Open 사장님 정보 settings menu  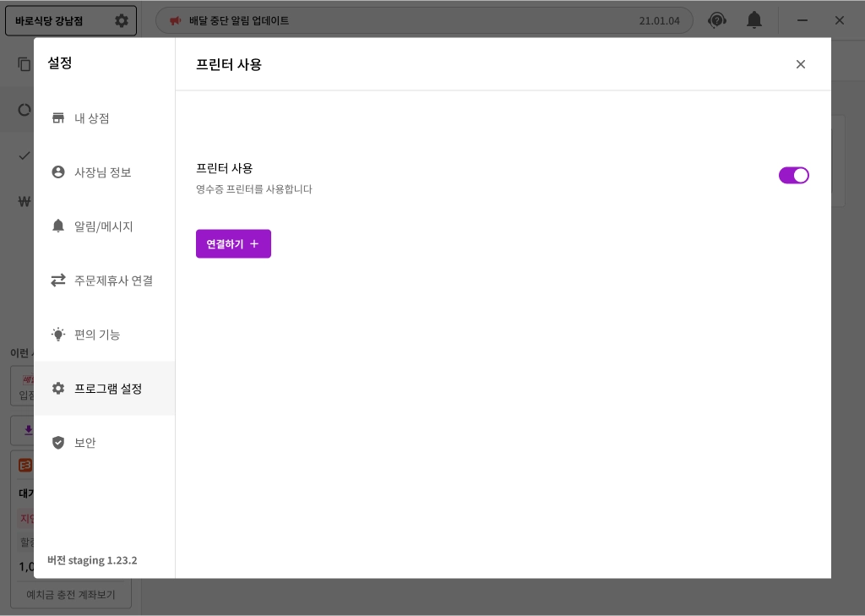coord(104,172)
